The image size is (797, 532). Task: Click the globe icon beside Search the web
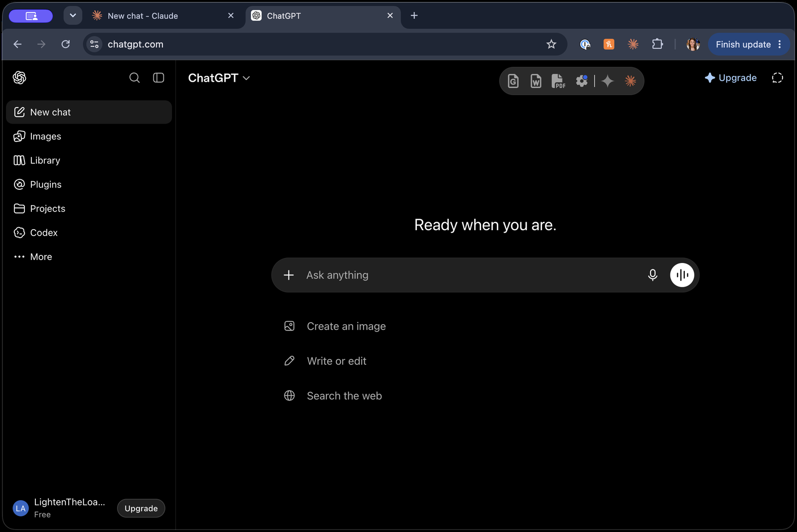pos(289,396)
